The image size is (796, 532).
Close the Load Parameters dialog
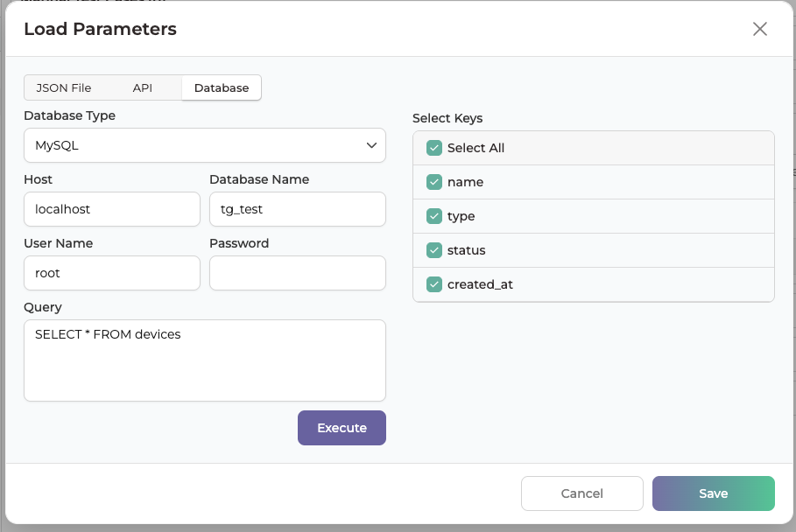[x=759, y=29]
